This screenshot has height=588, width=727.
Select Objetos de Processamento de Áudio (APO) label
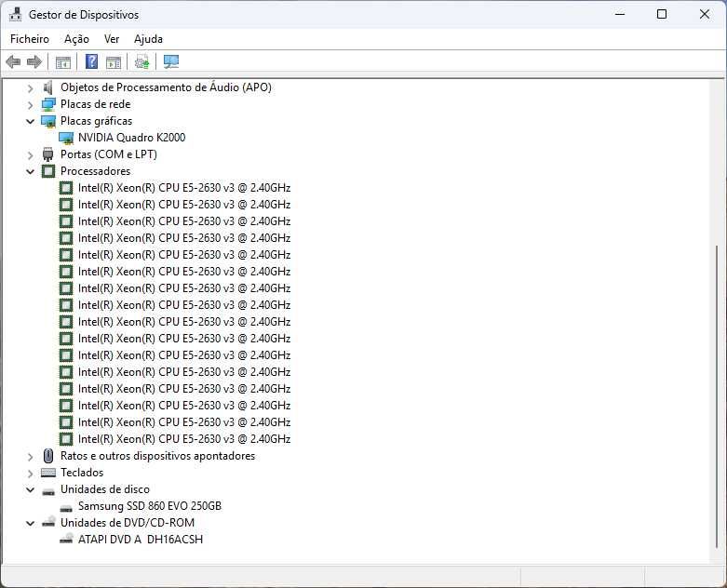[x=166, y=87]
